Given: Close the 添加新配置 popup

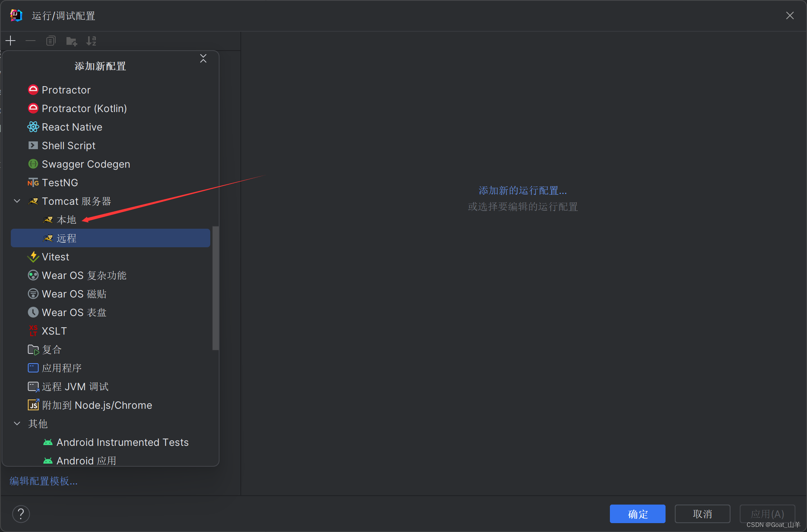Looking at the screenshot, I should [x=203, y=59].
